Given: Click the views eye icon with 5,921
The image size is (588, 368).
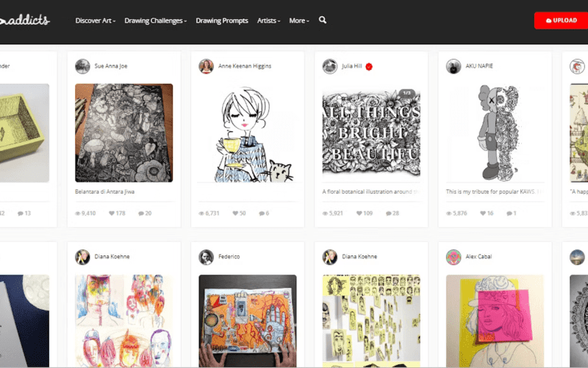Looking at the screenshot, I should 325,213.
